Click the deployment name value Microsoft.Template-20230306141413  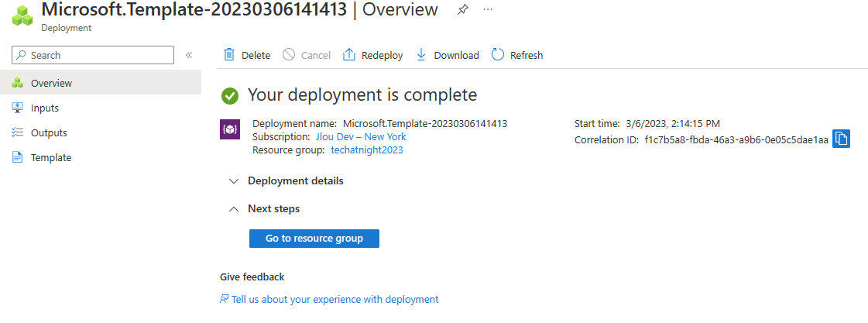425,124
